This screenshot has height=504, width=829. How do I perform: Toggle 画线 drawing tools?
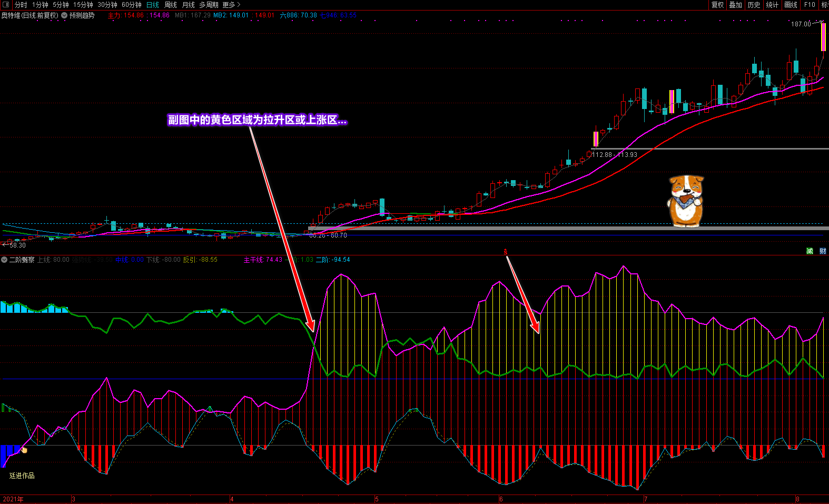point(791,5)
